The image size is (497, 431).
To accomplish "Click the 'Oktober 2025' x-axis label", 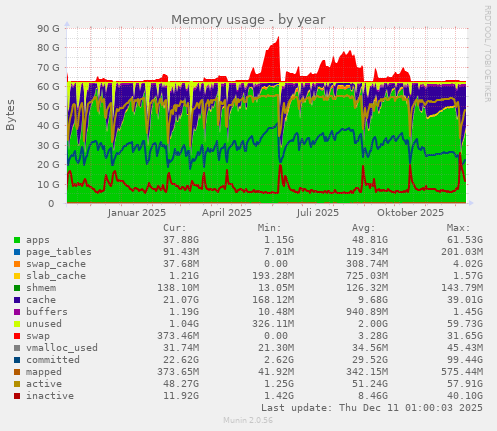I will point(410,213).
